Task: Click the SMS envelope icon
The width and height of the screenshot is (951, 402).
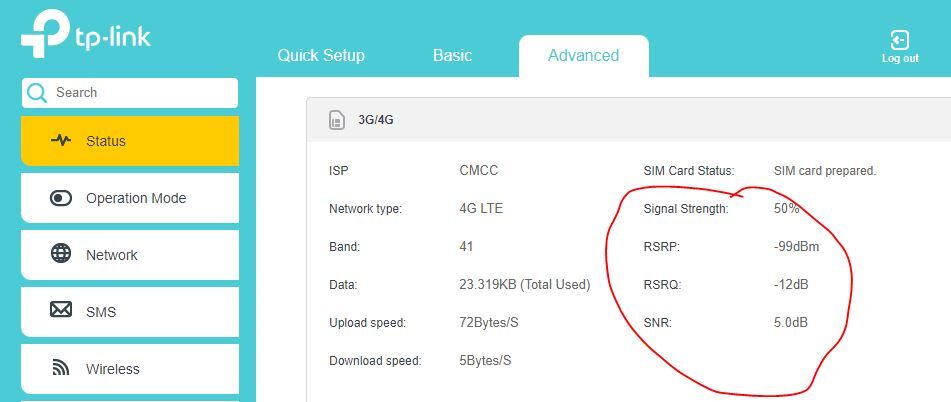Action: [61, 311]
